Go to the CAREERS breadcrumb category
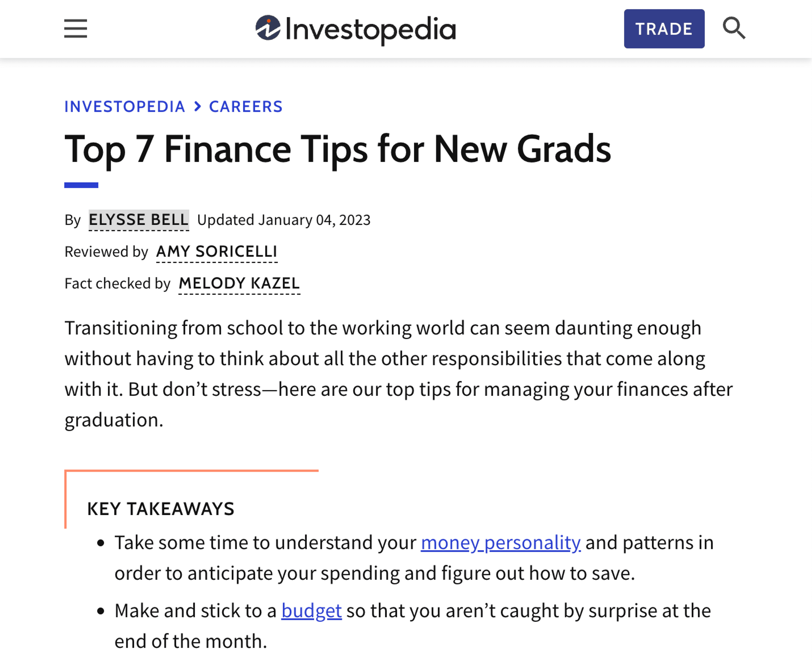812x663 pixels. 246,107
